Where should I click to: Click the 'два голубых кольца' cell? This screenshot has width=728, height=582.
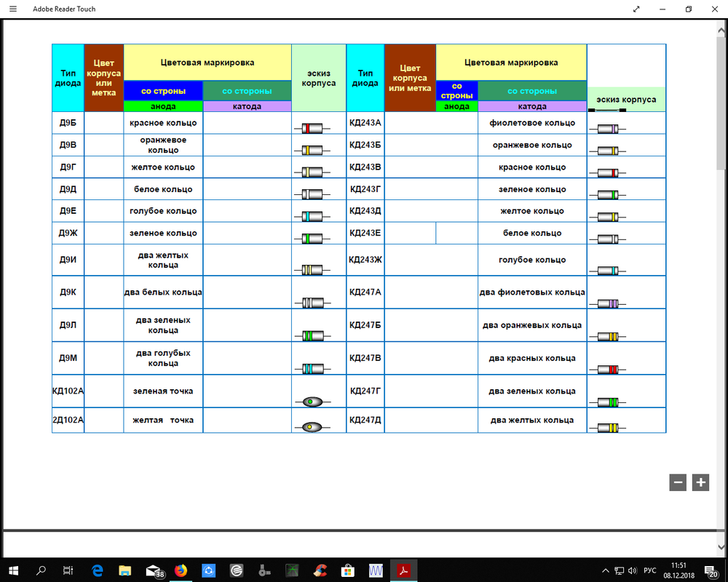point(163,359)
